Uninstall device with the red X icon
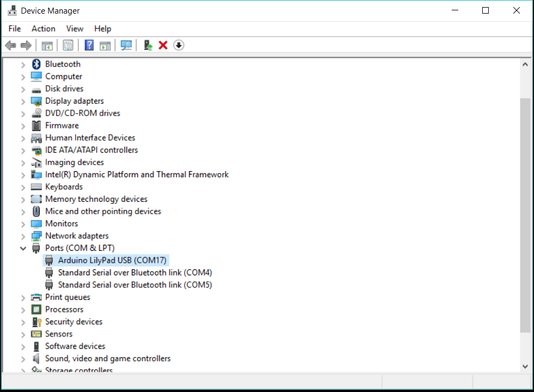The width and height of the screenshot is (534, 392). pyautogui.click(x=163, y=45)
